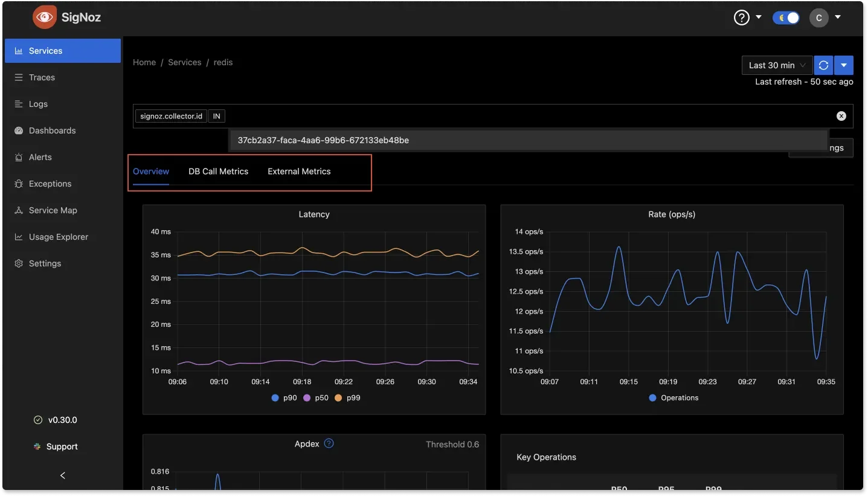The image size is (868, 496).
Task: Open Services in the sidebar
Action: point(63,51)
